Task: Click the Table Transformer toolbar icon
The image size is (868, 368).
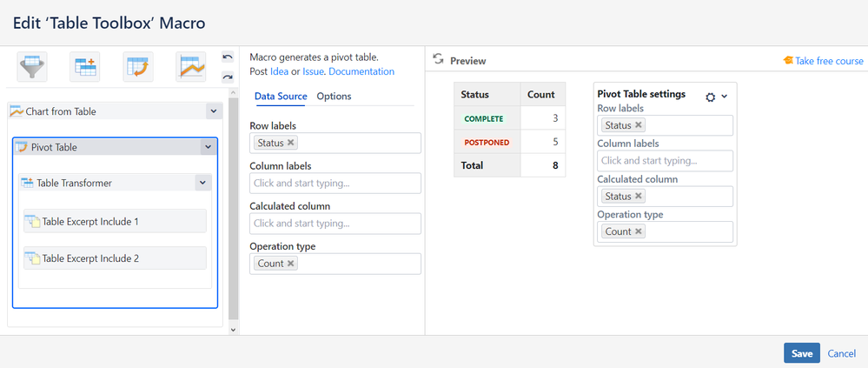Action: coord(85,67)
